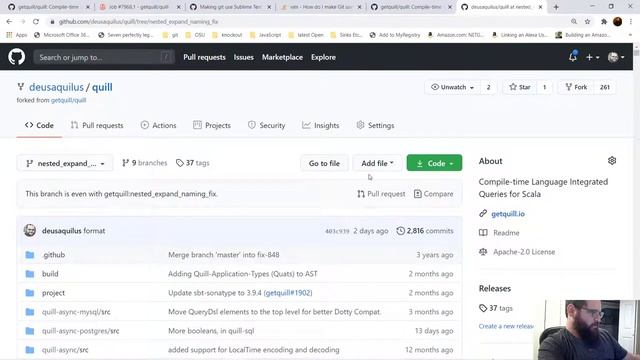
Task: Open the 2,816 commits history
Action: [x=425, y=231]
